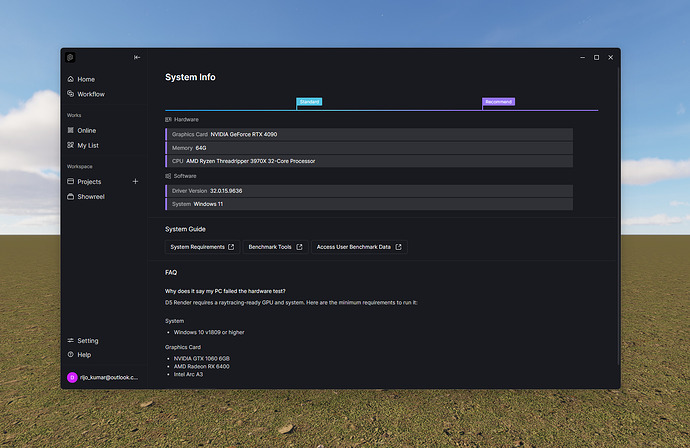The image size is (690, 448).
Task: Click the external-link icon on Benchmark Tools
Action: pos(299,247)
